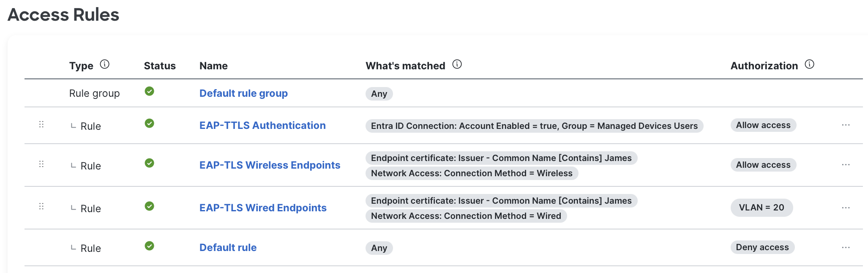Click the info icon next to Type
The image size is (868, 273).
coord(104,64)
